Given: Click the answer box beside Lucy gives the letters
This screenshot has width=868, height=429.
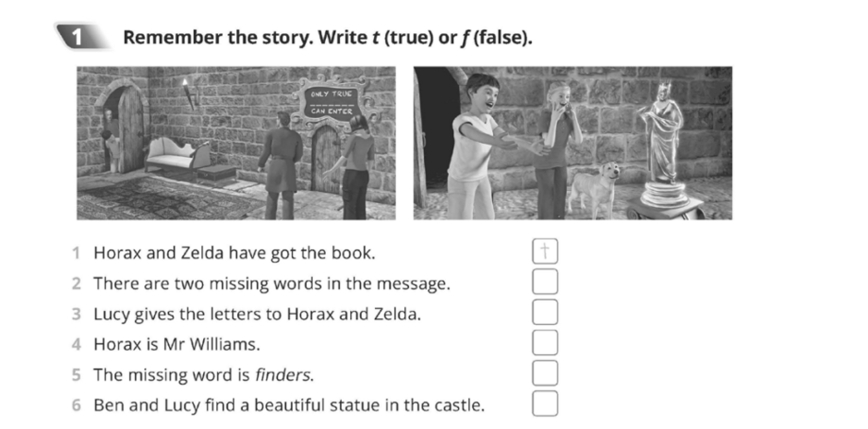Looking at the screenshot, I should [545, 313].
